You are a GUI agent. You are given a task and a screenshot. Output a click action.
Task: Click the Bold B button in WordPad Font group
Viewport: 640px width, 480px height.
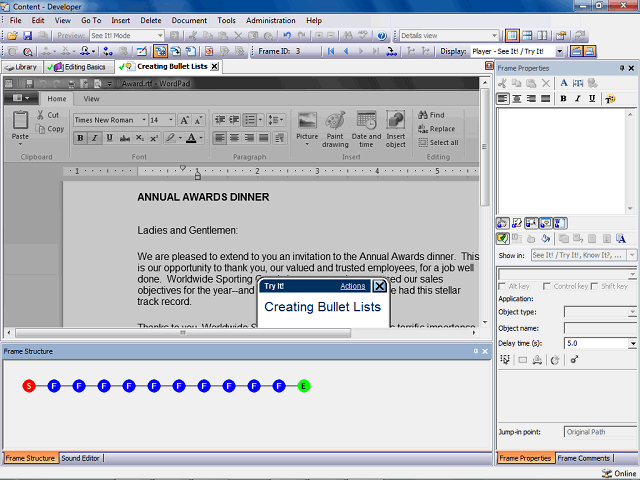pyautogui.click(x=80, y=138)
